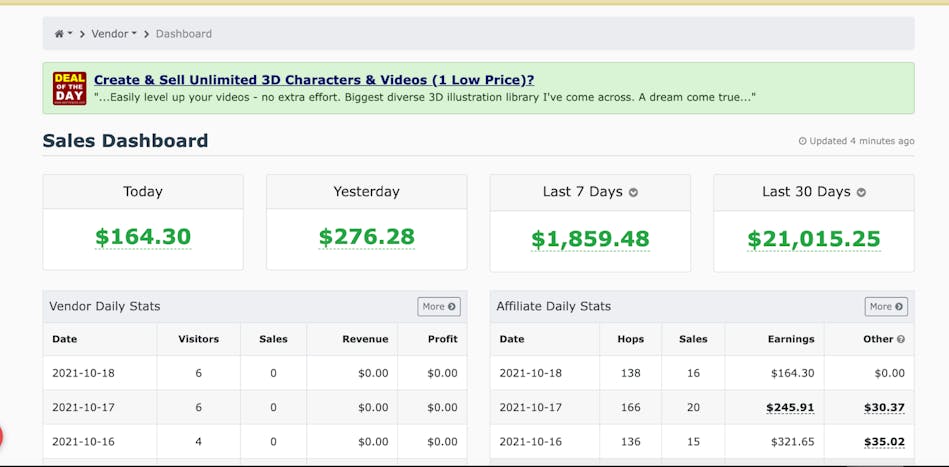
Task: Click the Today earnings amount $164.30
Action: pos(143,237)
